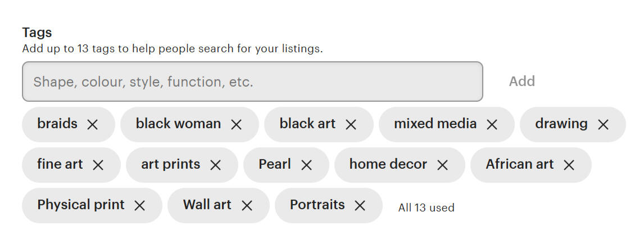Delete the 'fine art' tag
Viewport: 644px width, 252px height.
(98, 165)
